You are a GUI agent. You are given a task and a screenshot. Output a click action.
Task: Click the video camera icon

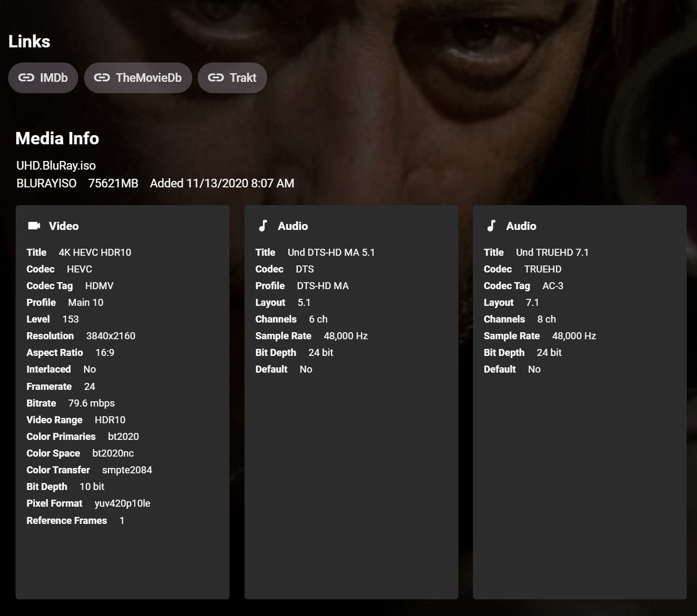34,226
